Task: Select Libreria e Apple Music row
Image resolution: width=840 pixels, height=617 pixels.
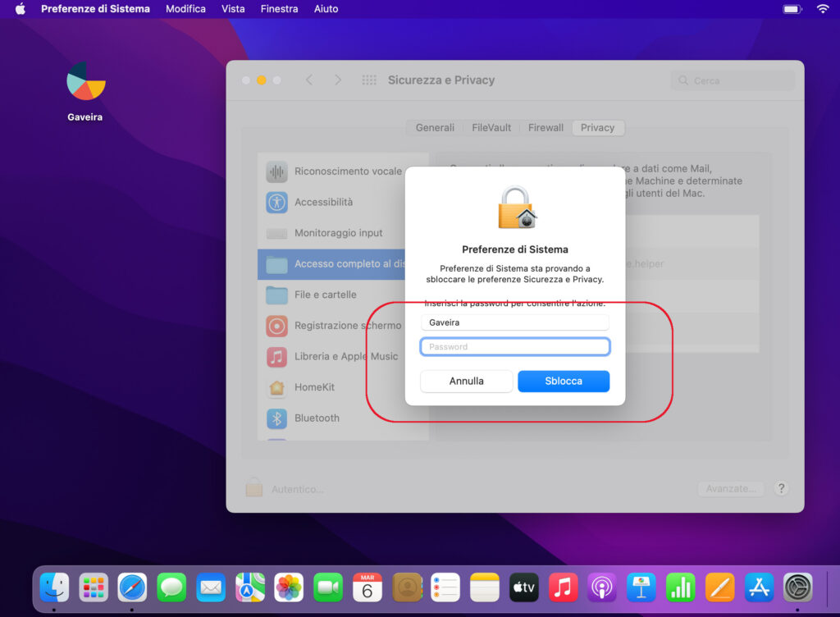Action: pyautogui.click(x=332, y=356)
